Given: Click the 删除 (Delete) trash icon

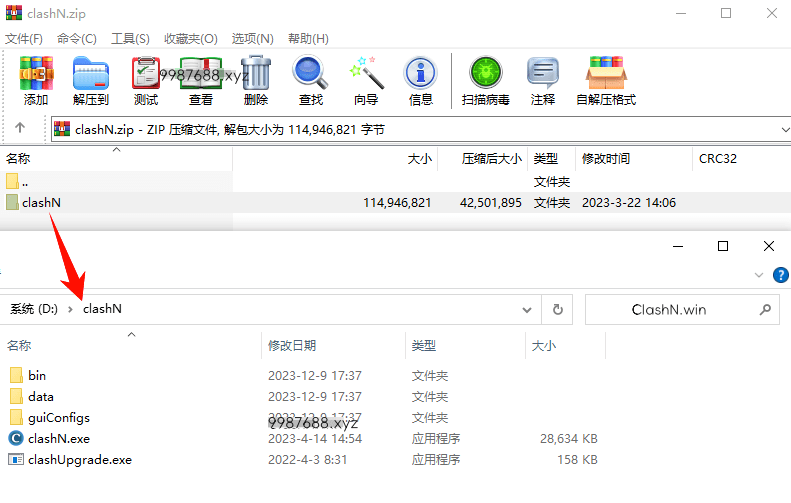Looking at the screenshot, I should point(256,74).
